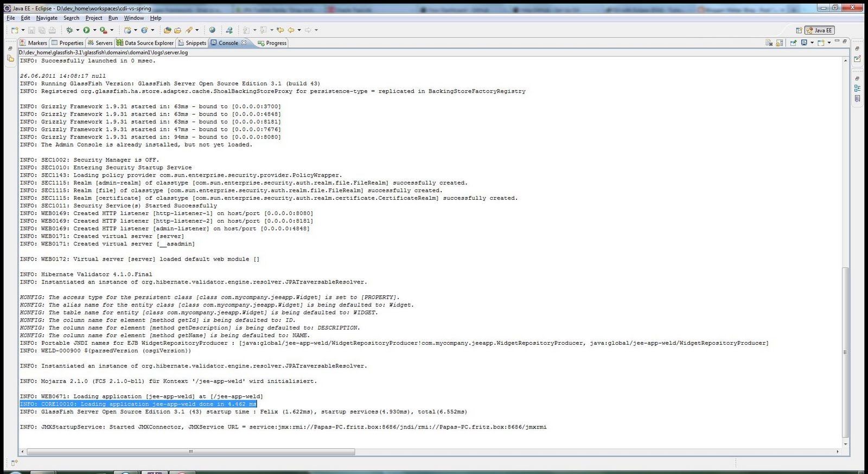Open the Search menu
The image size is (868, 474).
(71, 18)
